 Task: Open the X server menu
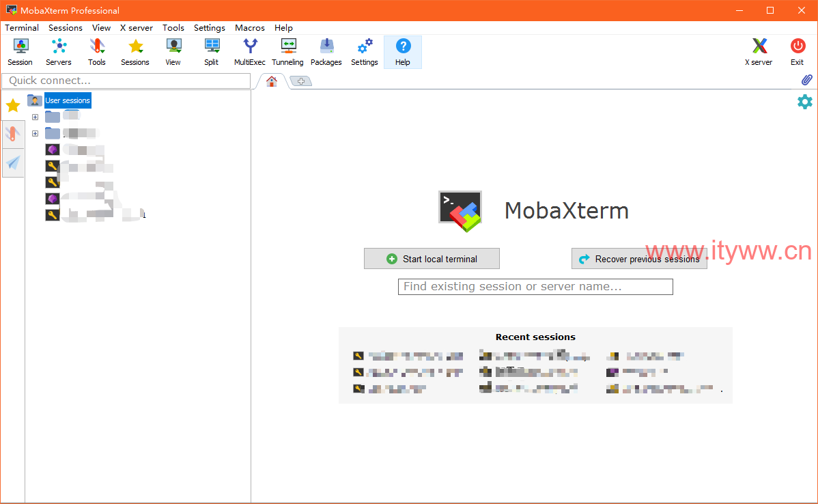(x=137, y=27)
